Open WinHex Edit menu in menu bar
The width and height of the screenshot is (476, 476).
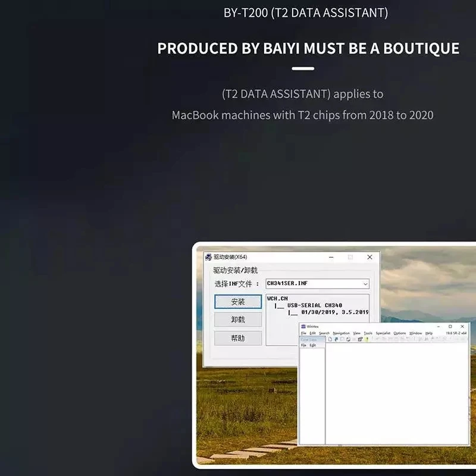[312, 333]
